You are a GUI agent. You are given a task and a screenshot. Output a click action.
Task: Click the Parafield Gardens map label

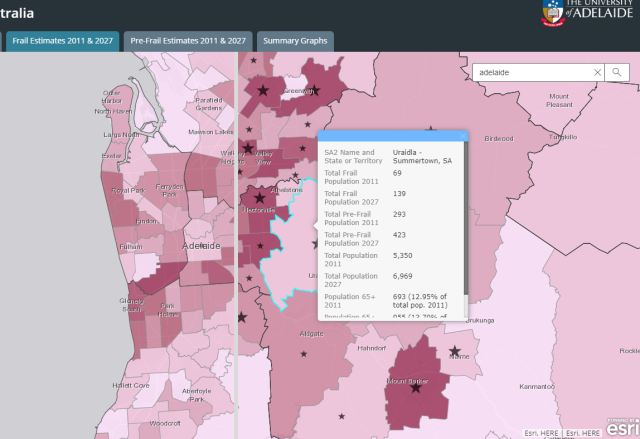coord(209,104)
